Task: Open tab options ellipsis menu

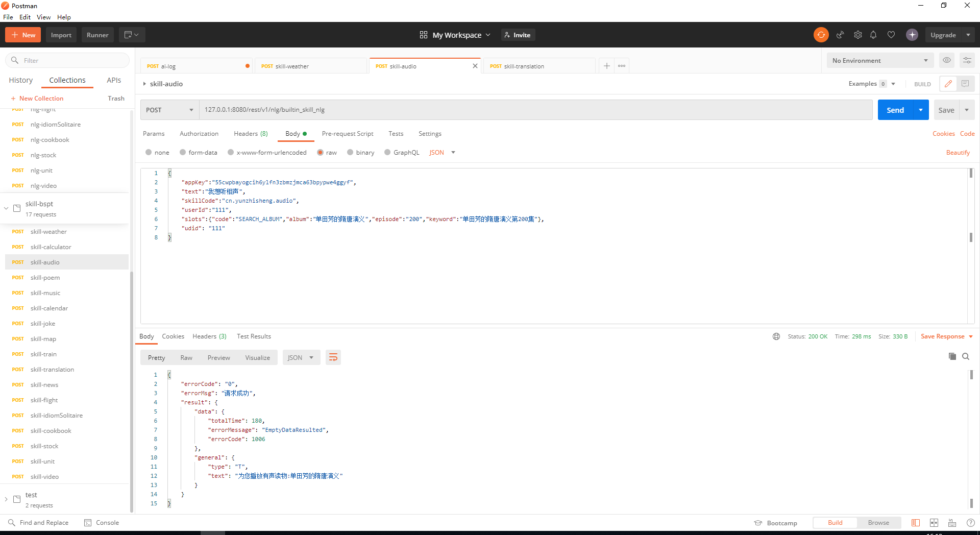Action: (x=622, y=66)
